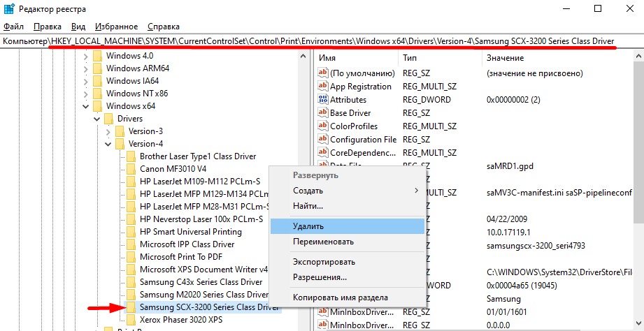Collapse the Version-4 tree node
644x331 pixels.
click(x=108, y=144)
